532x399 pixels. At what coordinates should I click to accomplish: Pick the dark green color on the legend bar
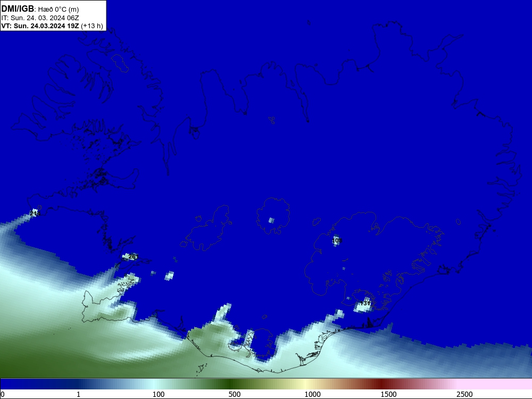click(x=231, y=384)
